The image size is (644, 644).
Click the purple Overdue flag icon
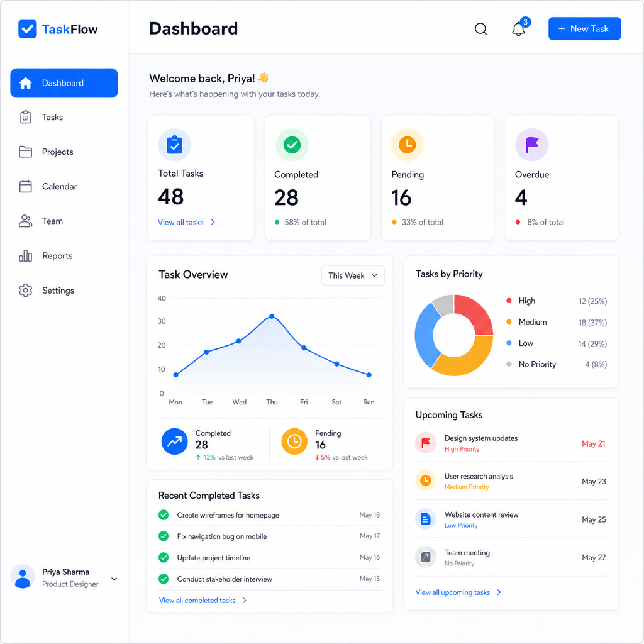(532, 145)
